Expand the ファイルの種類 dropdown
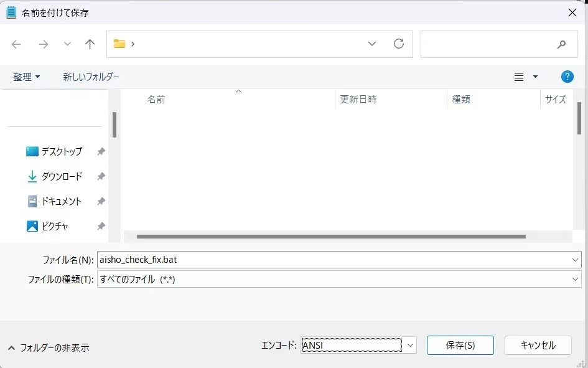This screenshot has width=588, height=368. (x=575, y=280)
